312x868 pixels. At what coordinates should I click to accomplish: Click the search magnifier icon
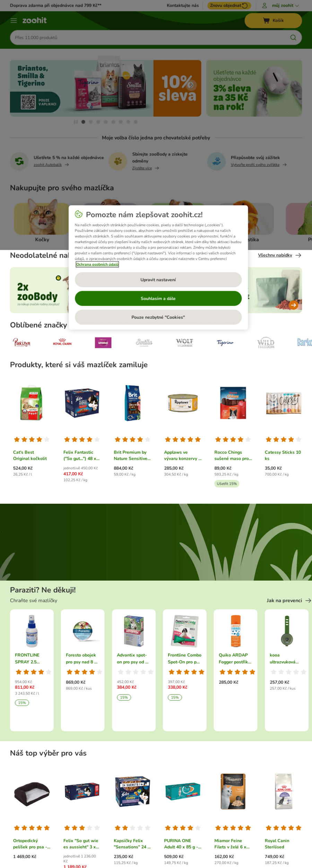(293, 37)
